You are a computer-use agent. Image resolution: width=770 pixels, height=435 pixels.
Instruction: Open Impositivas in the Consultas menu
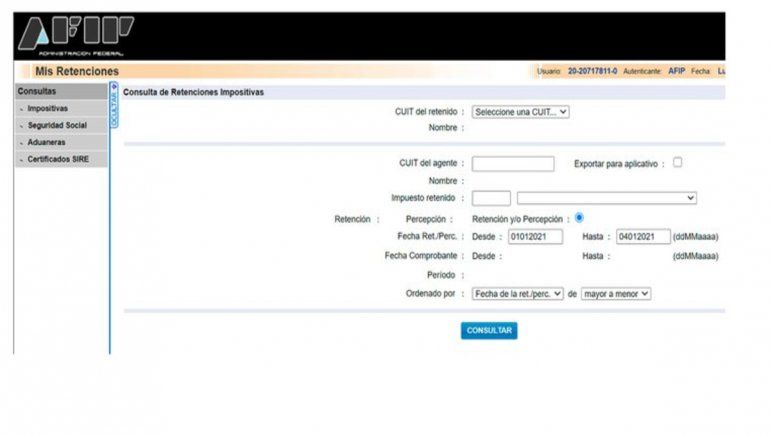[x=48, y=108]
